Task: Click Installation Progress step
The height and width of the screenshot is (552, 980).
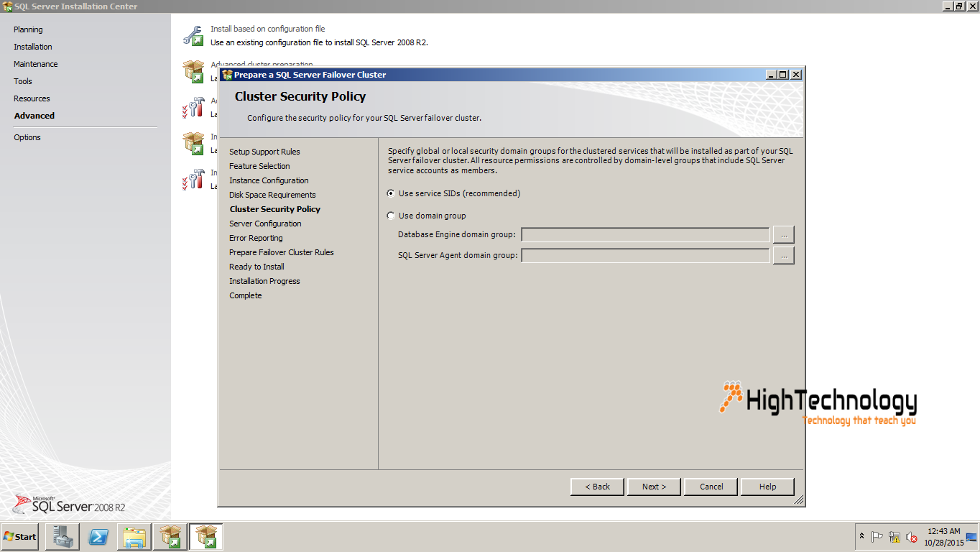Action: [264, 281]
